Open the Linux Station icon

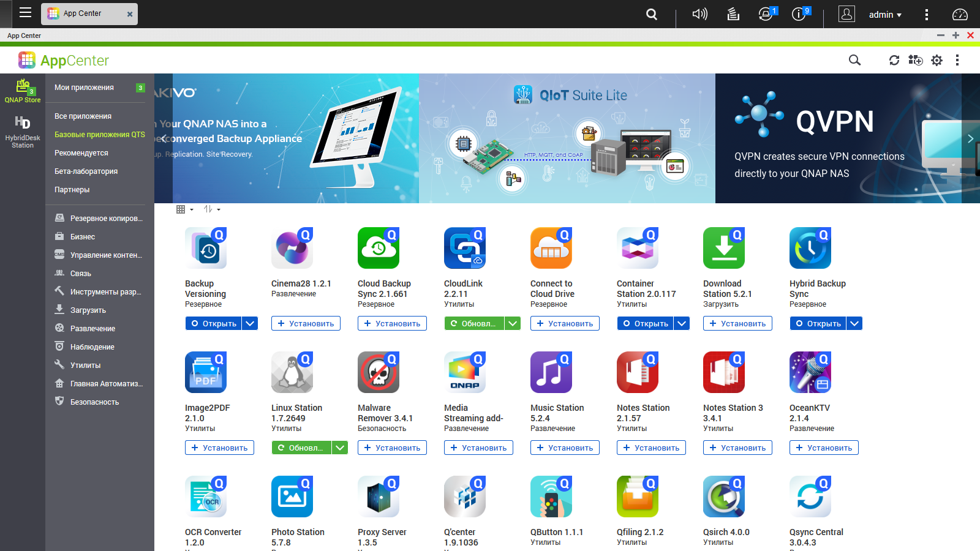tap(292, 372)
